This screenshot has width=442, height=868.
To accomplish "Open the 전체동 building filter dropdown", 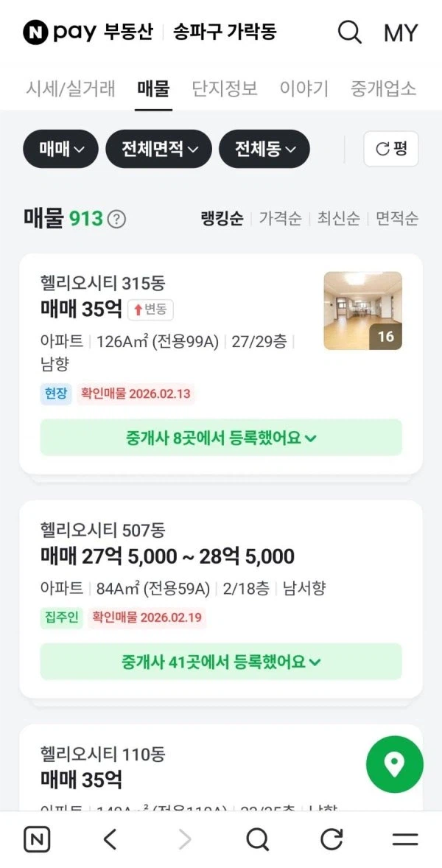I will [264, 149].
